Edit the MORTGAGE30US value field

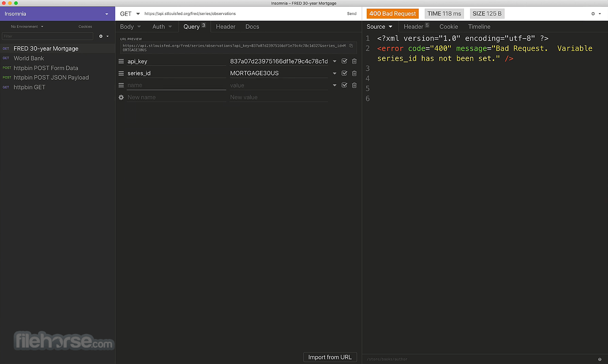(279, 73)
